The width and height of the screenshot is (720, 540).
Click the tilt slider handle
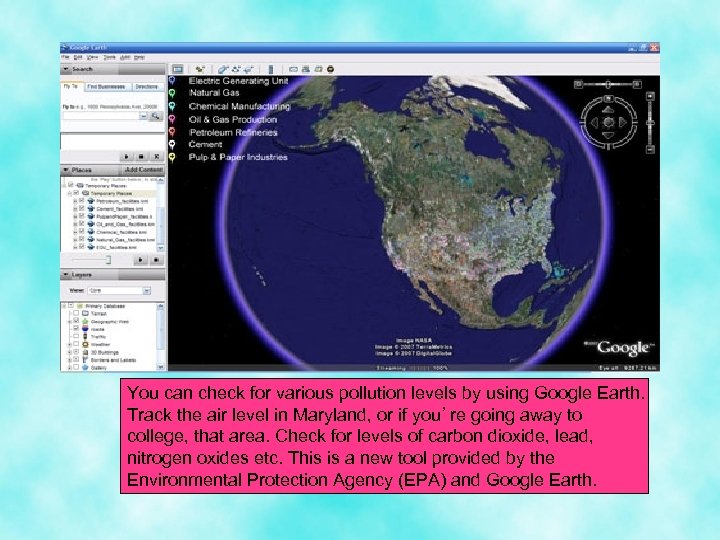608,84
